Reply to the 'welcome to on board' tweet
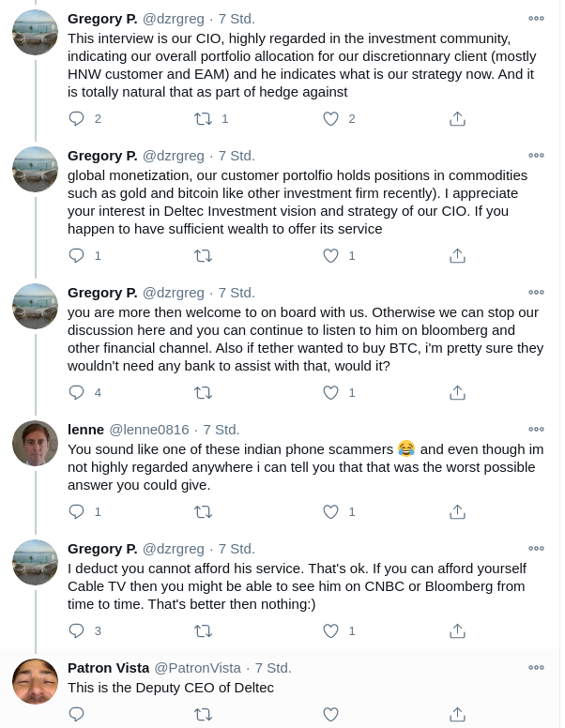This screenshot has height=728, width=565. pyautogui.click(x=77, y=393)
